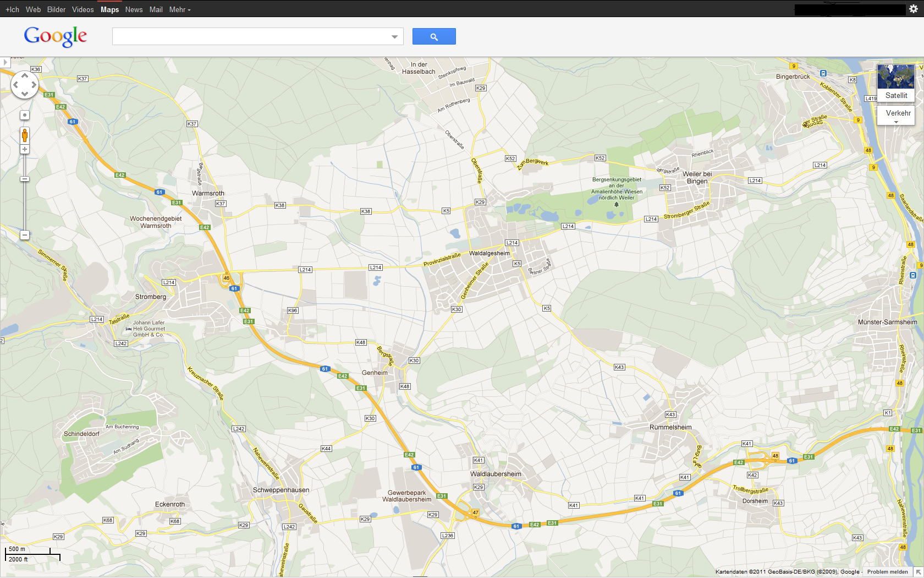The height and width of the screenshot is (578, 924).
Task: Open the settings gear menu
Action: click(x=914, y=9)
